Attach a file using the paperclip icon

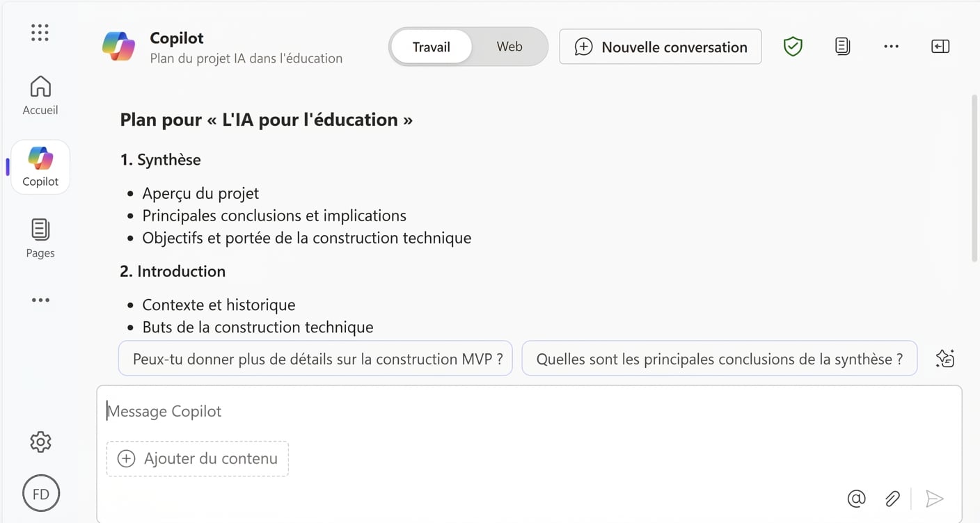click(892, 499)
